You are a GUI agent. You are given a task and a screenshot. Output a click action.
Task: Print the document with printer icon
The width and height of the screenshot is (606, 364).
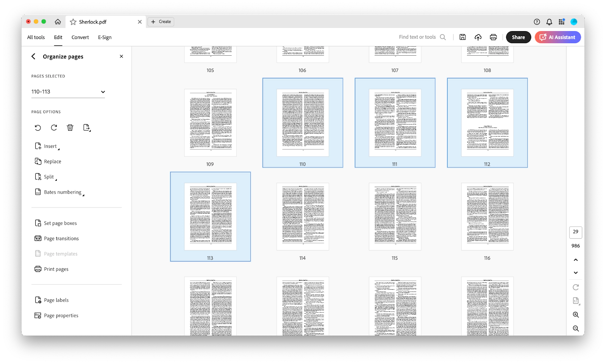(493, 37)
